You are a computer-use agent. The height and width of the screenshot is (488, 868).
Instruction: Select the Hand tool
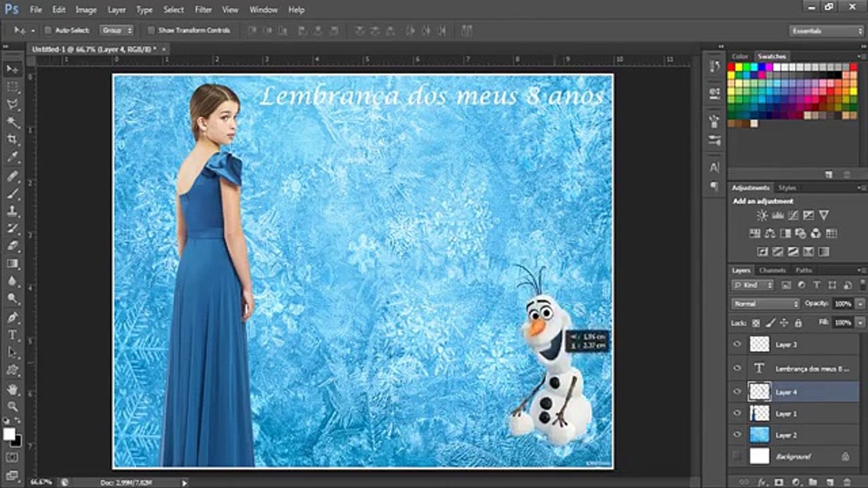(12, 389)
